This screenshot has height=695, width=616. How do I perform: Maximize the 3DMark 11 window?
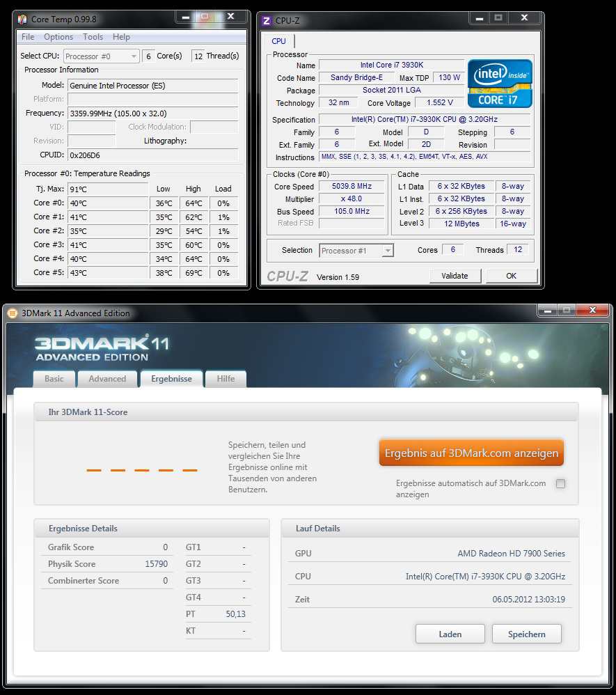pyautogui.click(x=566, y=311)
